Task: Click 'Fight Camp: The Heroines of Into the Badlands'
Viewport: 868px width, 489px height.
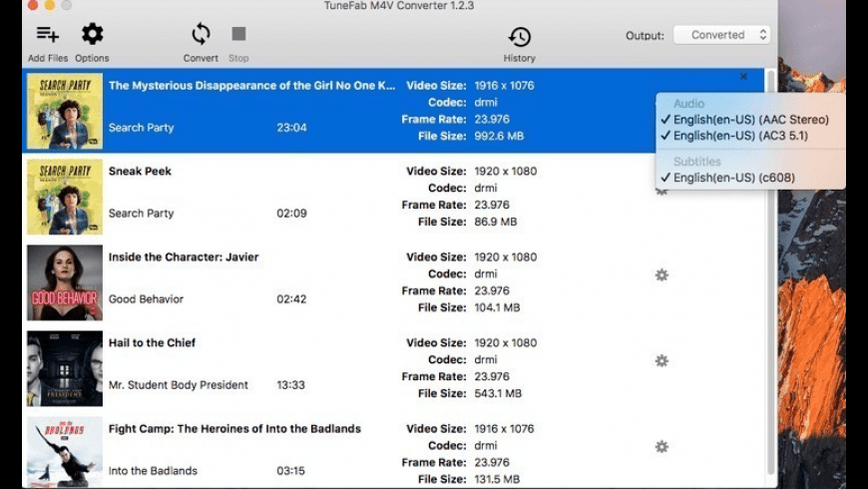Action: 234,429
